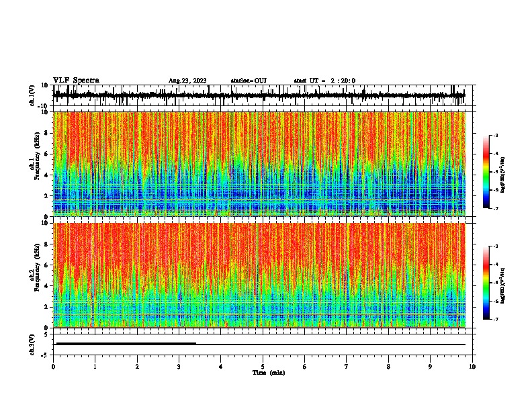532x411 pixels.
Task: Click the 'start UT = 2:20:0' label
Action: (x=324, y=81)
